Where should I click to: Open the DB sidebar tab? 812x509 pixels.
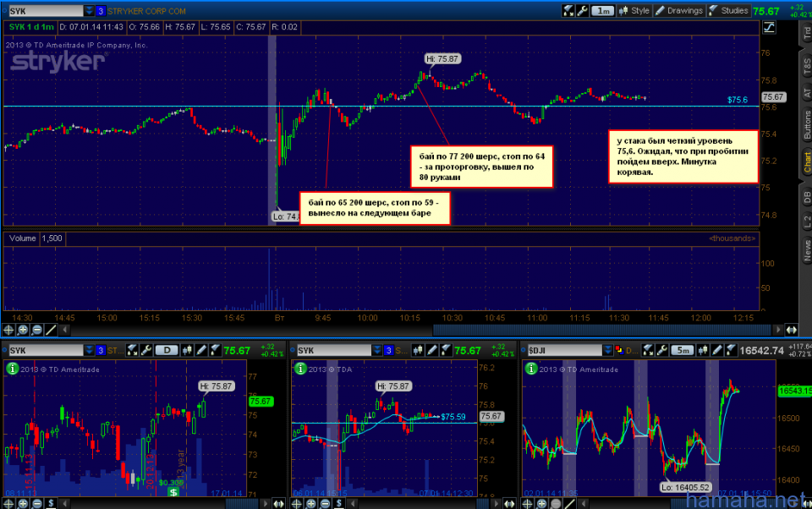pos(806,197)
